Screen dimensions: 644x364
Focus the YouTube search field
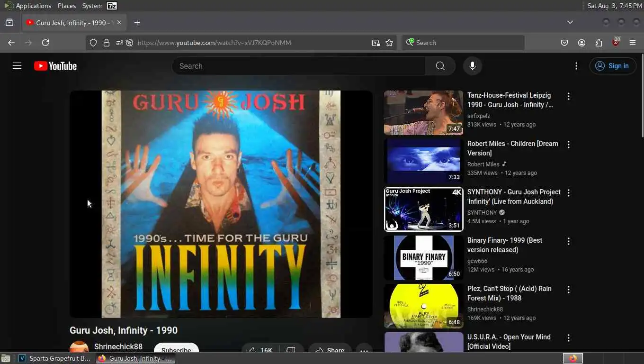[299, 66]
